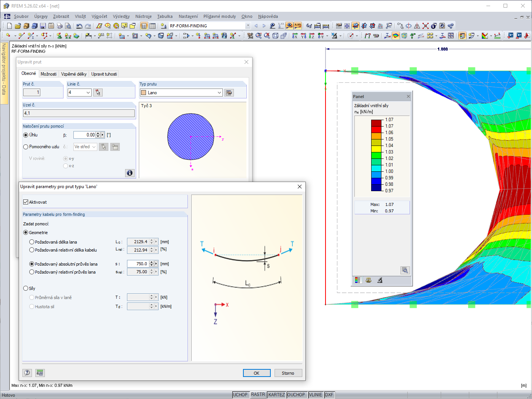Create a new model with the blank page icon
Viewport: 532px width, 399px height.
click(x=10, y=26)
